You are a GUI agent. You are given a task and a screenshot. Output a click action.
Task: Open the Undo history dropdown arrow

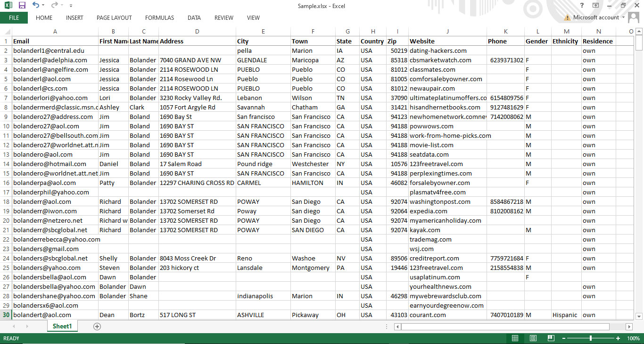[x=43, y=6]
